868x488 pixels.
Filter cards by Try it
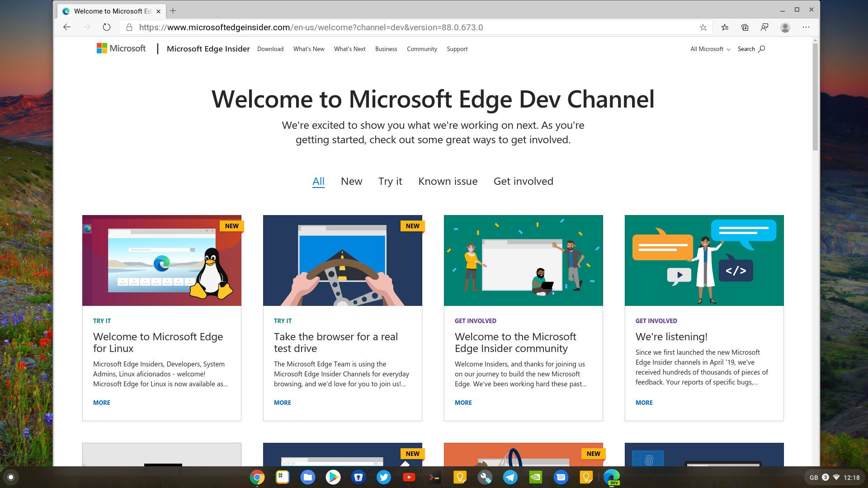(390, 181)
